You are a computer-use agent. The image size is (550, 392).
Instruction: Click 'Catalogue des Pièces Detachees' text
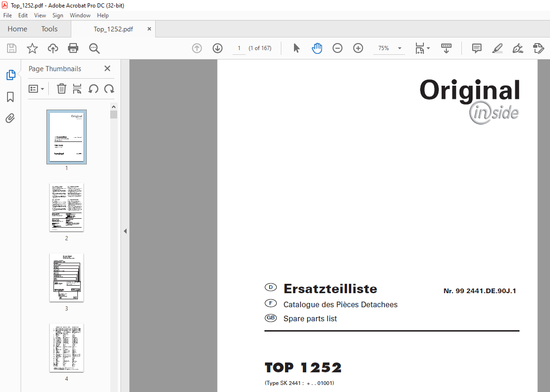coord(340,305)
